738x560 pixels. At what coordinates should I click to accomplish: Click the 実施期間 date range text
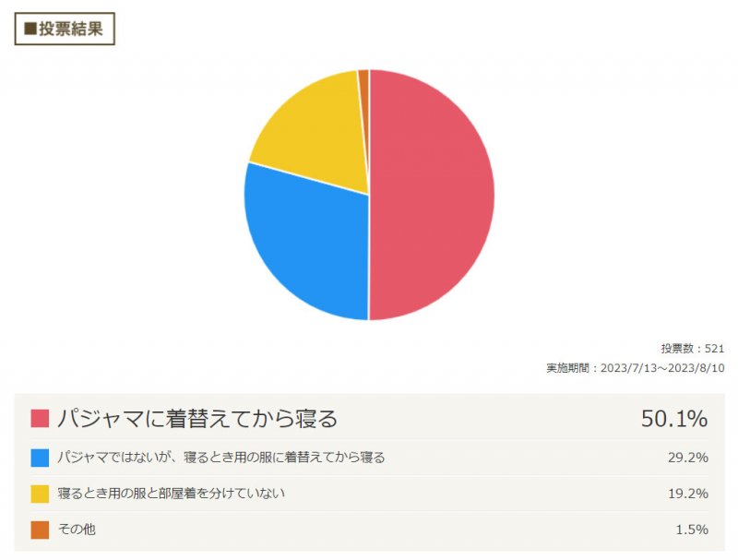pos(636,368)
